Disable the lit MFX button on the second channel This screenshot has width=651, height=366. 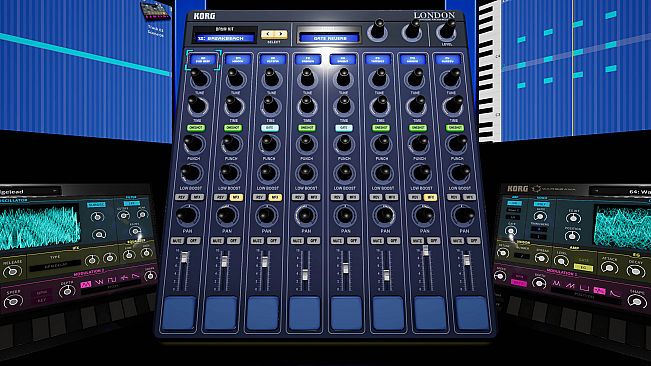236,198
